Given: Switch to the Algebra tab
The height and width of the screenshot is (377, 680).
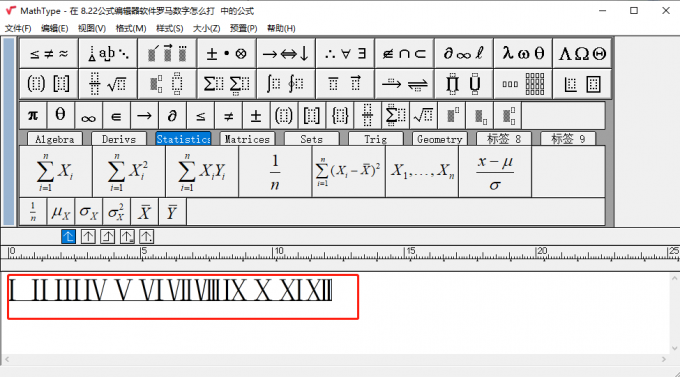Looking at the screenshot, I should point(55,139).
